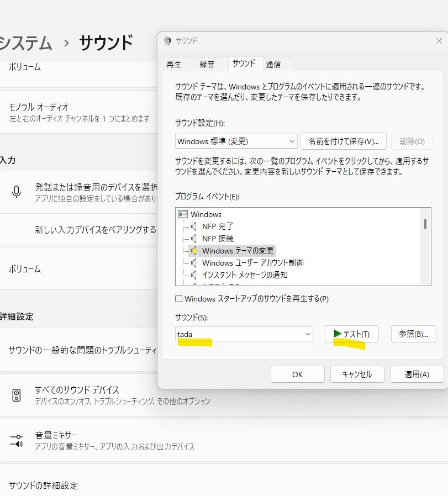Apply changes with 適用(A) button

pos(417,374)
